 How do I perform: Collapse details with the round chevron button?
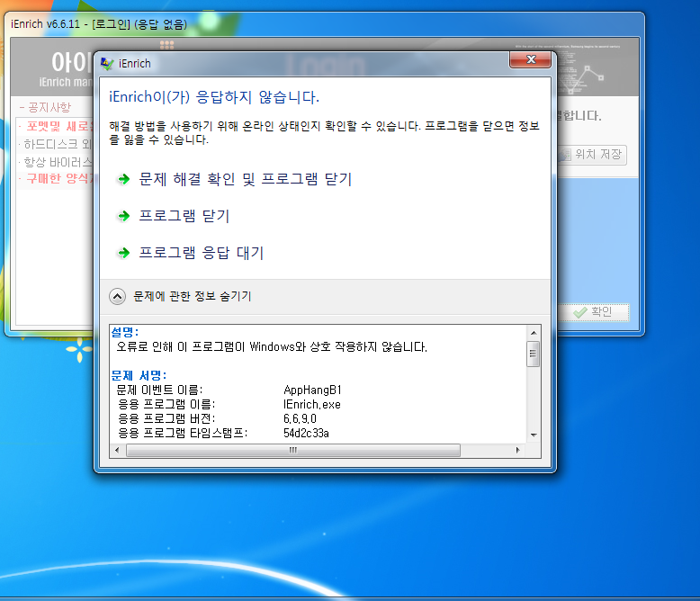[x=118, y=295]
